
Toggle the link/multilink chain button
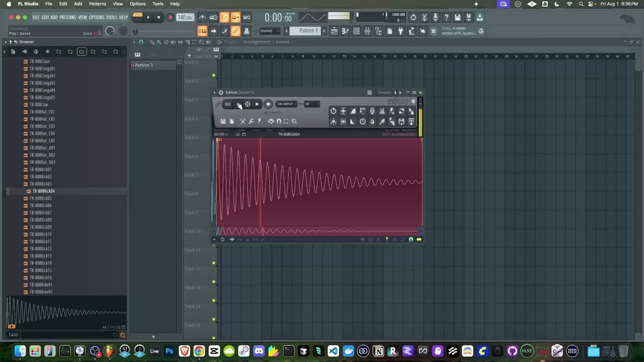(x=235, y=31)
